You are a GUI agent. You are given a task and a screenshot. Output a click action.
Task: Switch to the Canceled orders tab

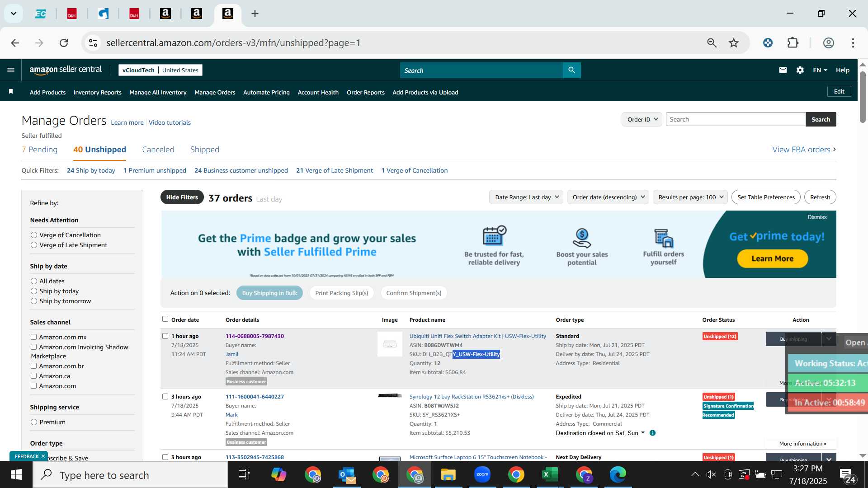point(158,150)
